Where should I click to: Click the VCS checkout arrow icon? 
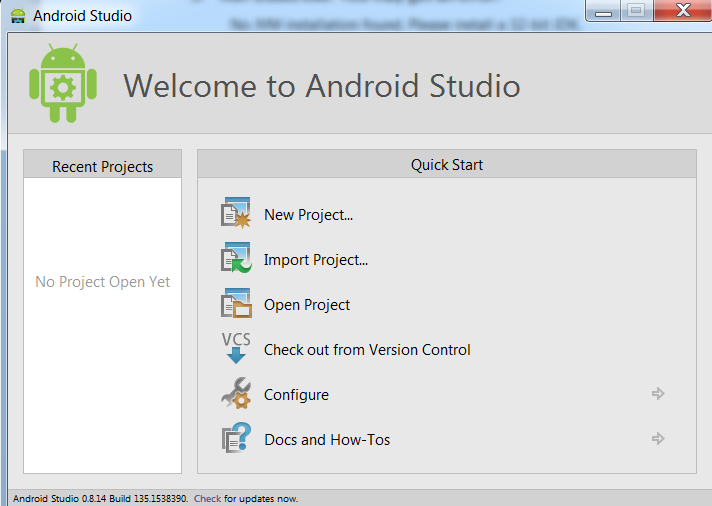click(235, 349)
